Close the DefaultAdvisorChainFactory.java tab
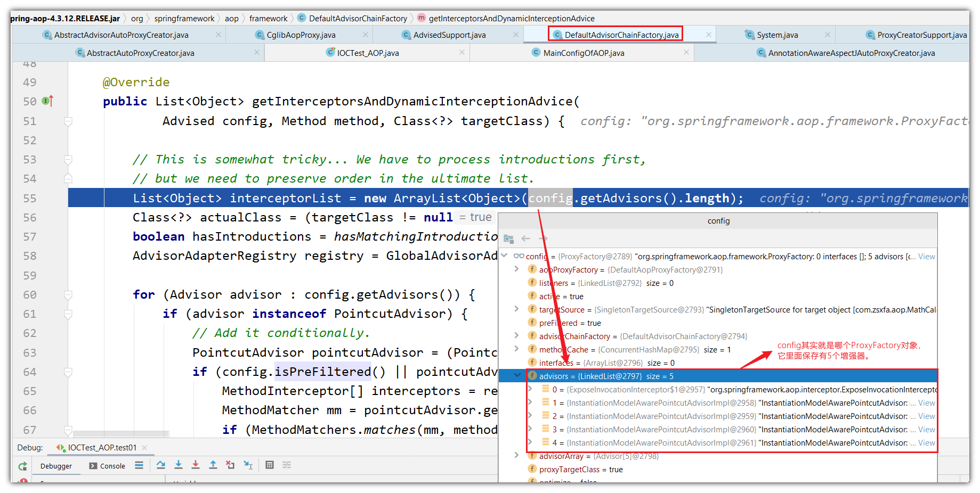The height and width of the screenshot is (493, 980). pyautogui.click(x=709, y=35)
